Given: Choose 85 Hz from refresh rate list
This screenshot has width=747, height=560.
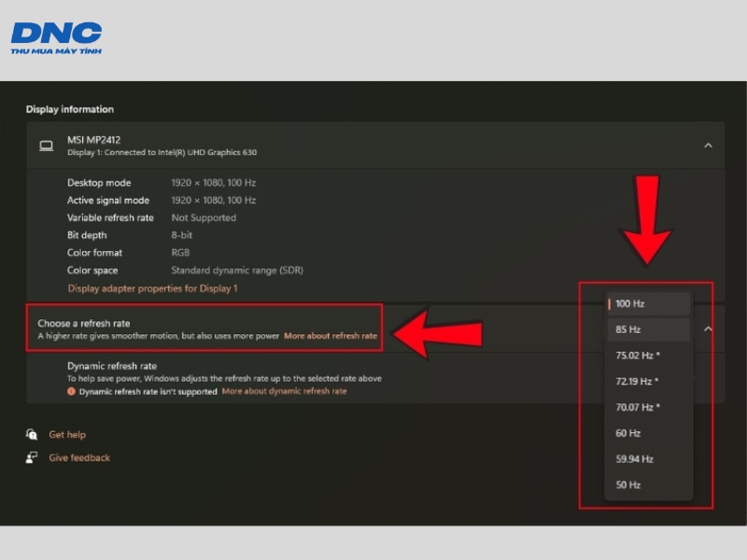Looking at the screenshot, I should (x=649, y=329).
